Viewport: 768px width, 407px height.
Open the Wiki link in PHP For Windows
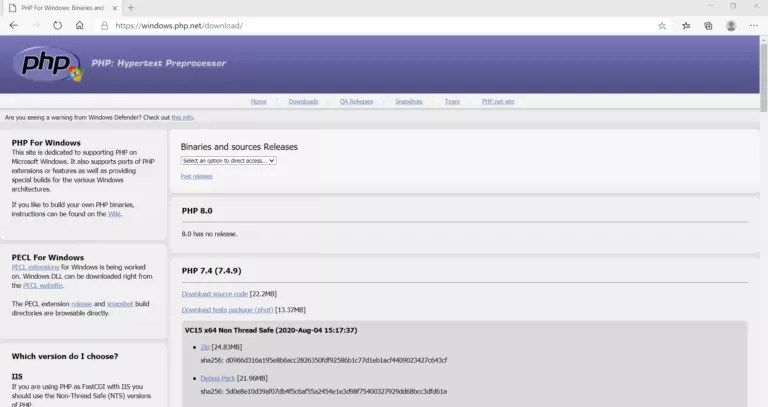click(114, 214)
